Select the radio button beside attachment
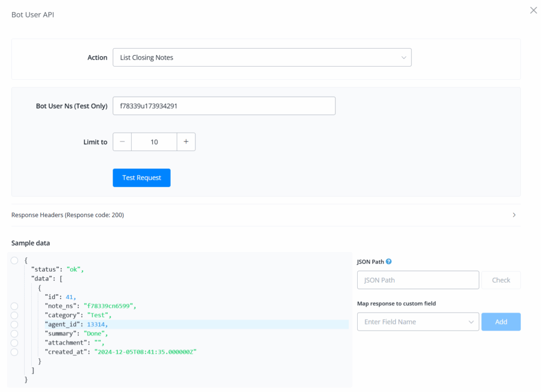The width and height of the screenshot is (541, 392). 14,343
